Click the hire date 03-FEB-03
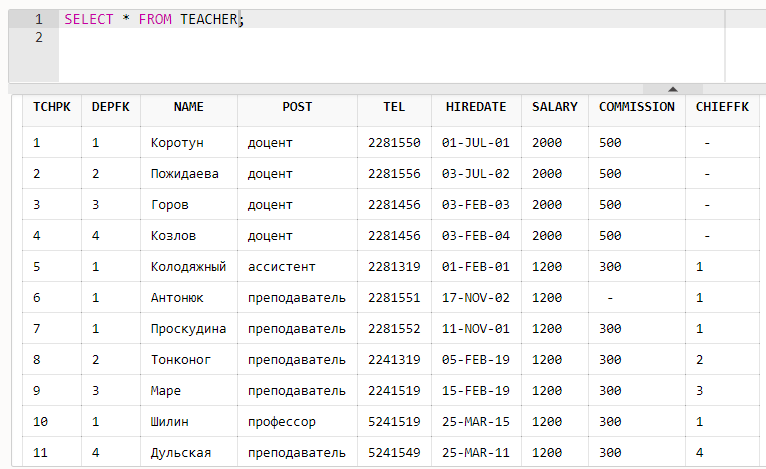 [476, 205]
